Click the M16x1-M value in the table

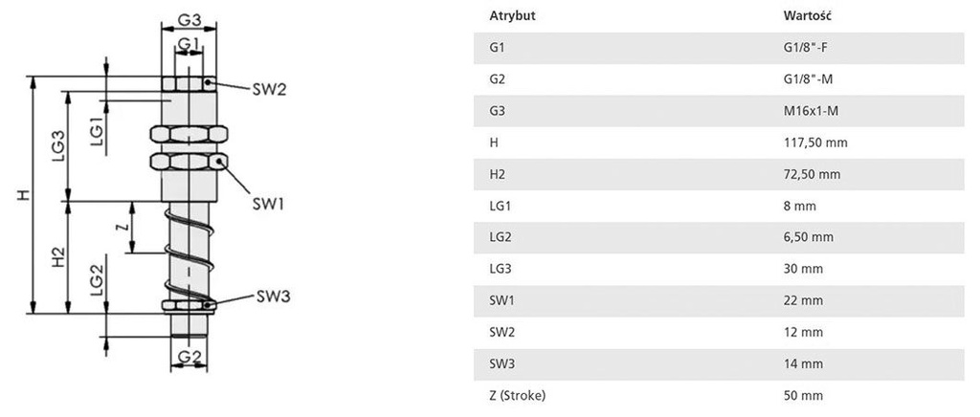coord(811,111)
